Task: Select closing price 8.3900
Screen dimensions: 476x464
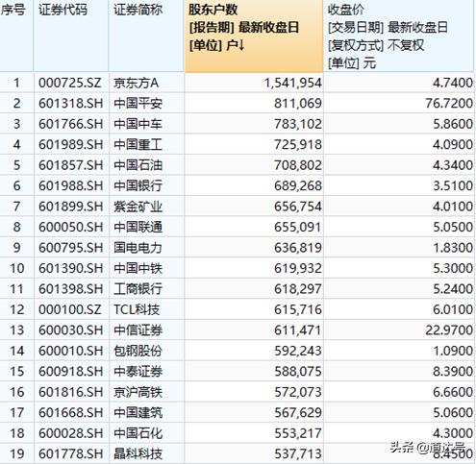Action: [453, 371]
